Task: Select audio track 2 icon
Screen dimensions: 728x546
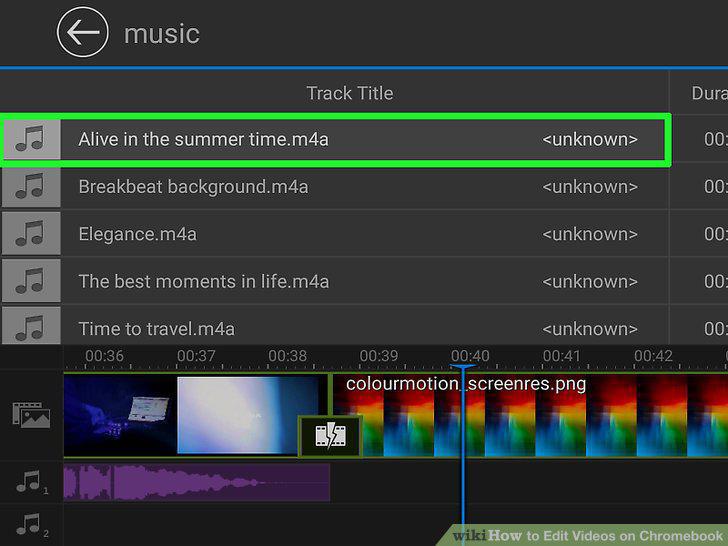Action: 31,525
